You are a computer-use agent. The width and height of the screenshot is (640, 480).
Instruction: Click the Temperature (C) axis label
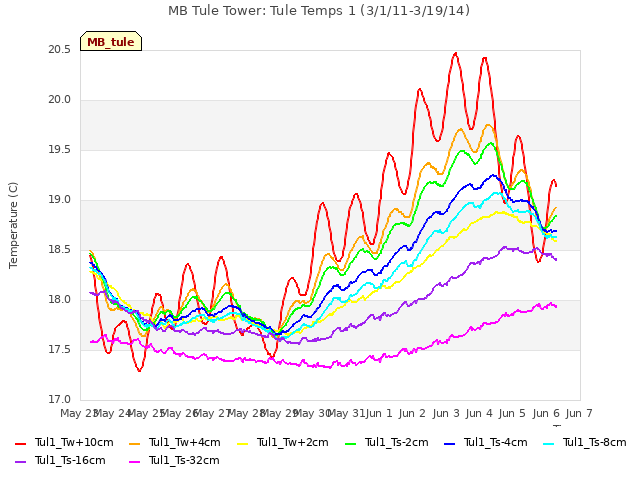(13, 225)
